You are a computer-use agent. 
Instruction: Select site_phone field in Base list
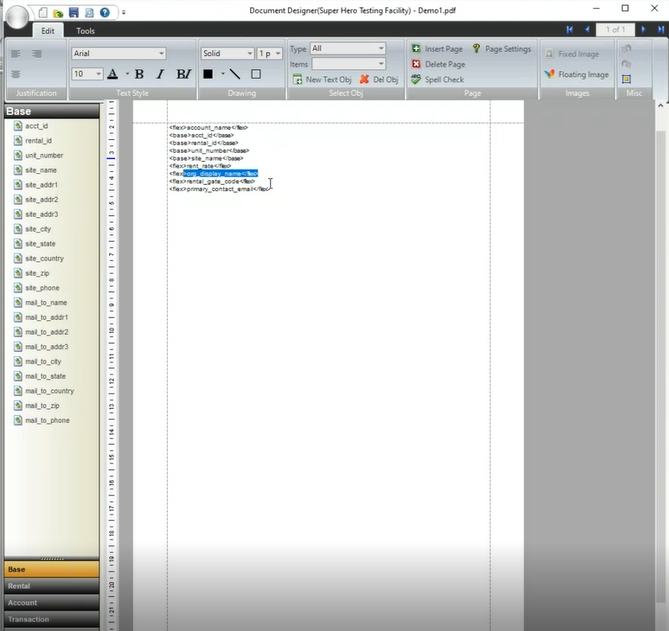coord(37,288)
